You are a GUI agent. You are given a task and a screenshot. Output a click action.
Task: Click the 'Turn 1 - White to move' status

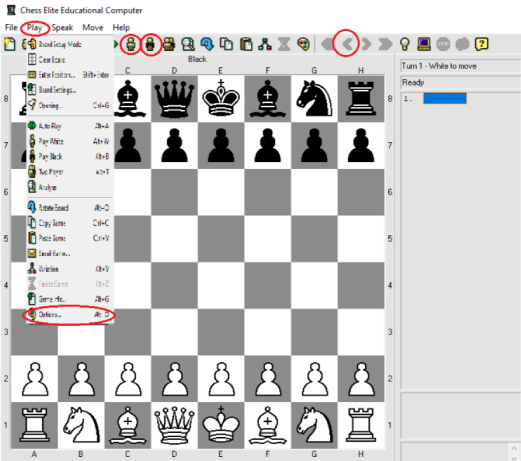coord(460,66)
